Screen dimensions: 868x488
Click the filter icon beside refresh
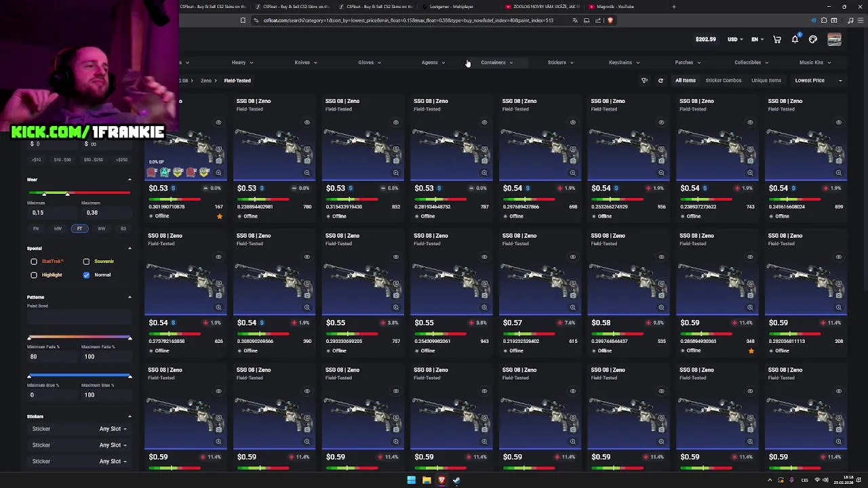tap(645, 81)
